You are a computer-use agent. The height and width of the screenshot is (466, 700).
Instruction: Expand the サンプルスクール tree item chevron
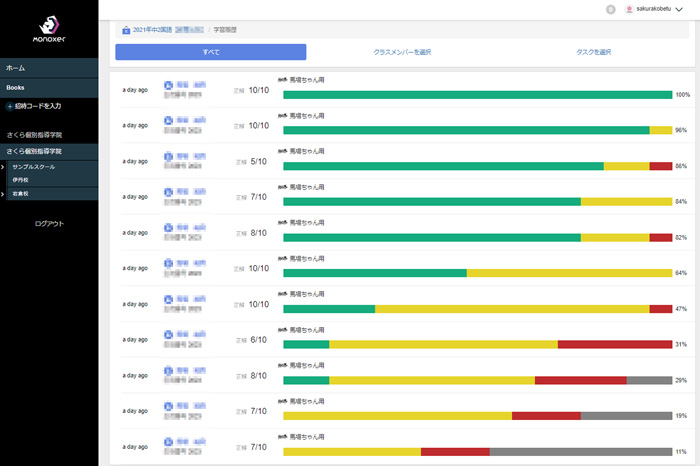coord(3,166)
